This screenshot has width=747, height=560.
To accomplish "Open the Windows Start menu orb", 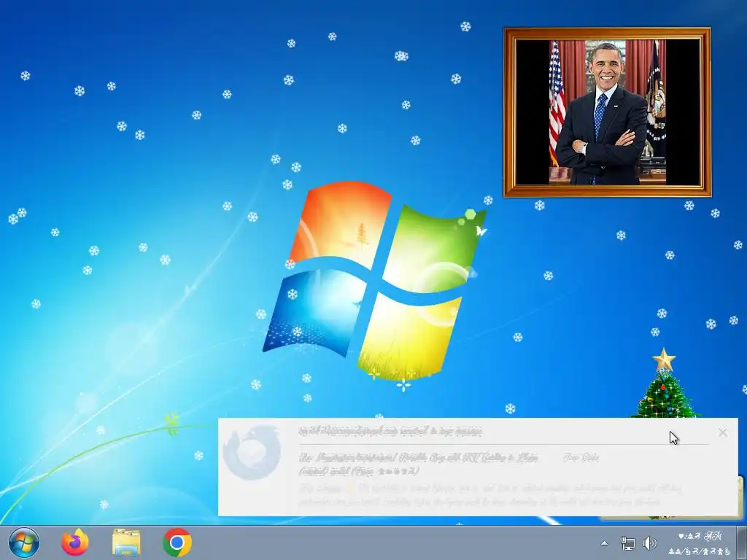I will tap(24, 542).
